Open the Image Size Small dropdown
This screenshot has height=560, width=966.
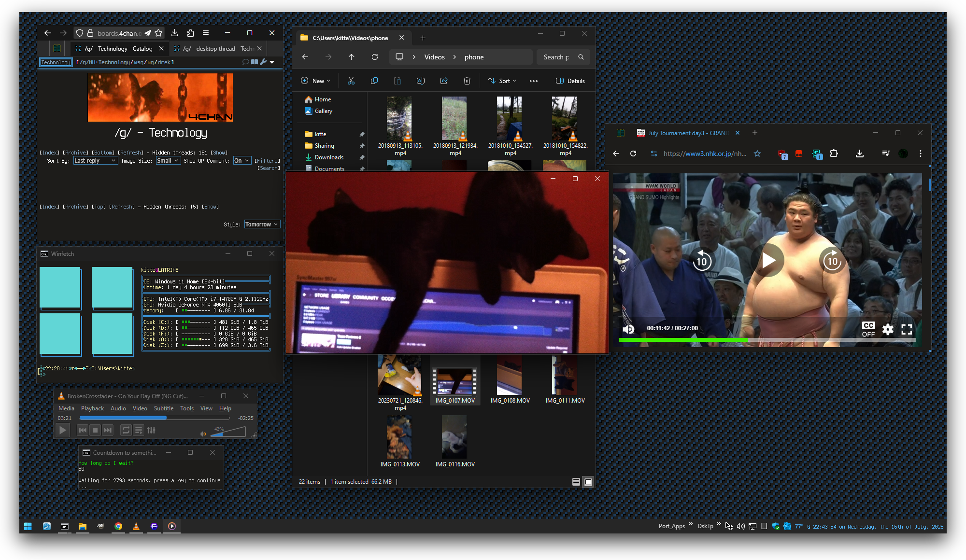pyautogui.click(x=168, y=160)
